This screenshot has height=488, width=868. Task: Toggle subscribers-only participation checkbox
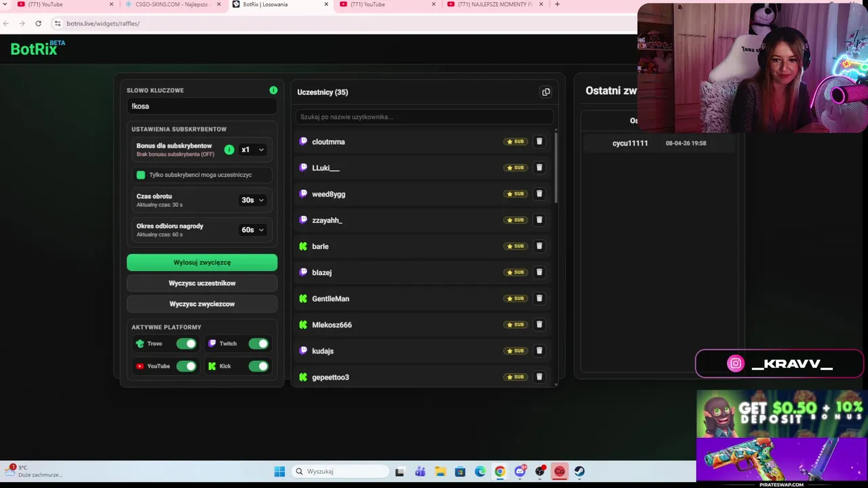(x=141, y=175)
